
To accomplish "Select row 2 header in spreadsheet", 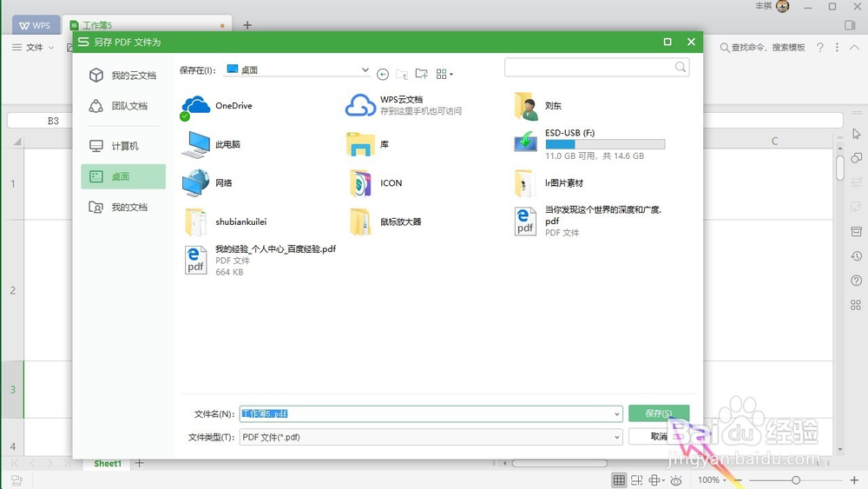I will (x=13, y=291).
